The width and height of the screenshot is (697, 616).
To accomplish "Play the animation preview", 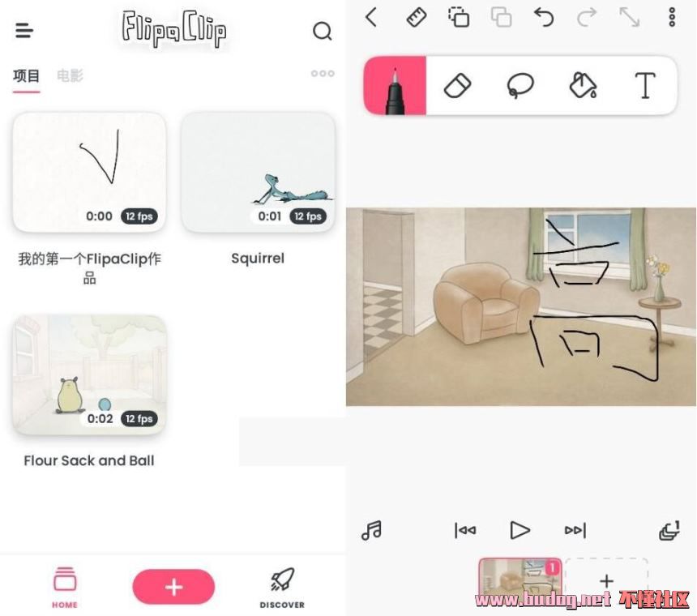I will pos(520,530).
